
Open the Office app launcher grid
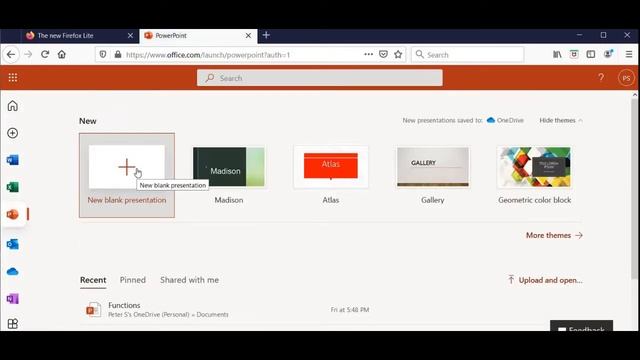[x=13, y=78]
